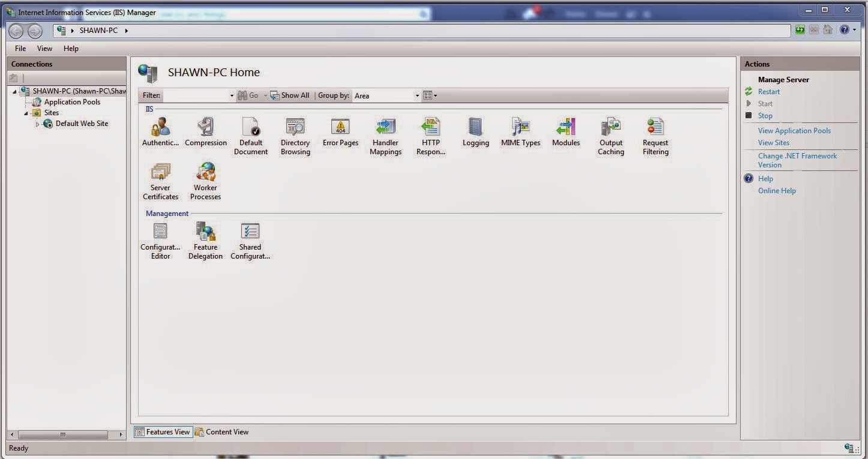Click Change .NET Framework Version link
This screenshot has width=868, height=459.
(797, 160)
